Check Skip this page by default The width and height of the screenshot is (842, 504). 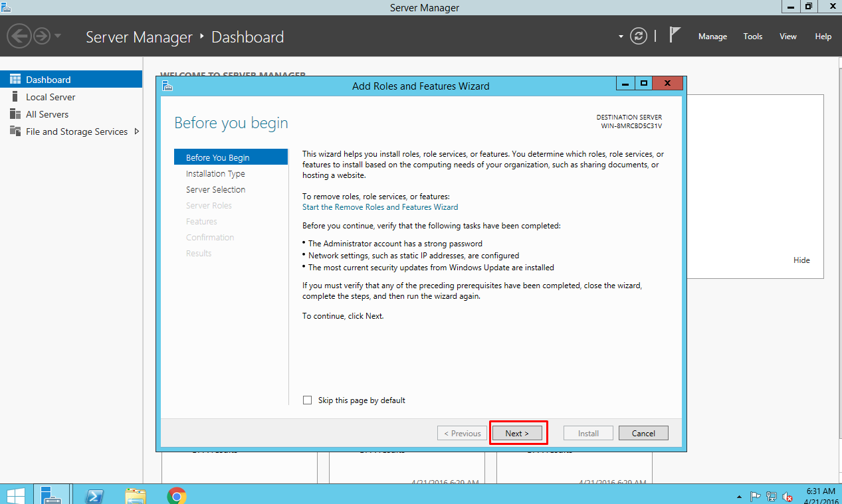point(307,400)
